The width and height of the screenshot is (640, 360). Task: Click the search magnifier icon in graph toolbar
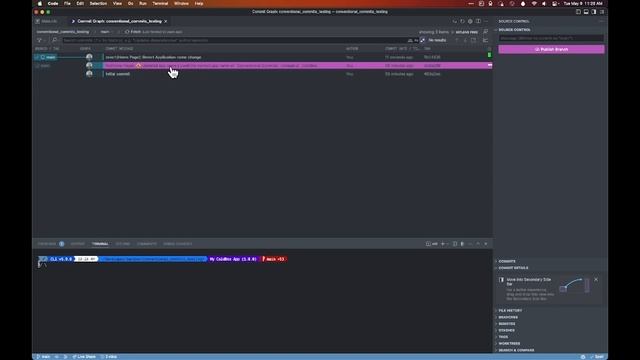tap(54, 40)
